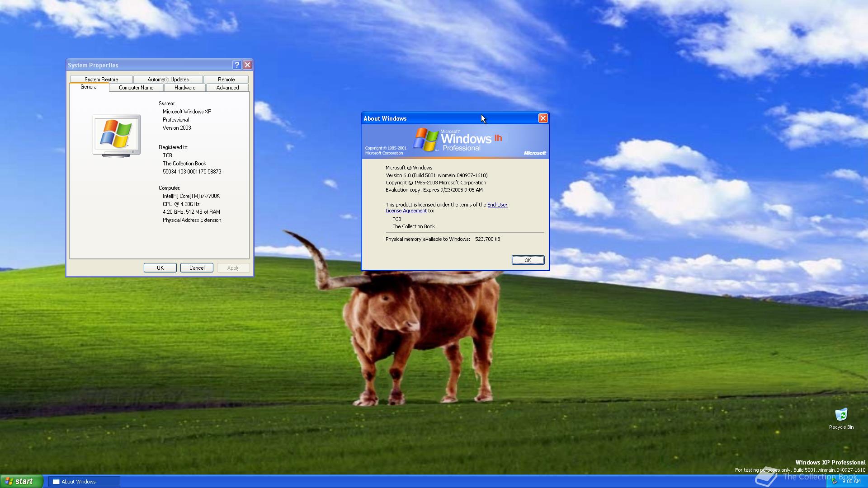This screenshot has height=488, width=868.
Task: Click the Safely Remove Hardware tray icon
Action: click(x=835, y=481)
